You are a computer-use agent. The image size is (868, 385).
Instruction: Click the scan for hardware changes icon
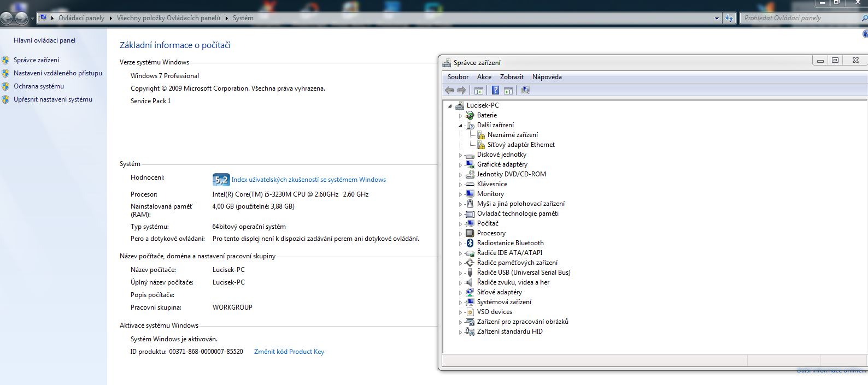(525, 90)
